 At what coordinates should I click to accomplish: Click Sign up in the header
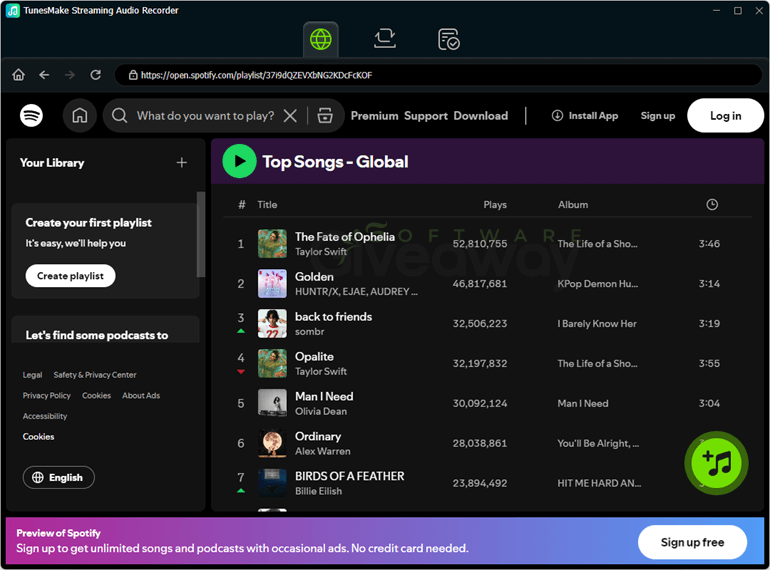point(658,116)
